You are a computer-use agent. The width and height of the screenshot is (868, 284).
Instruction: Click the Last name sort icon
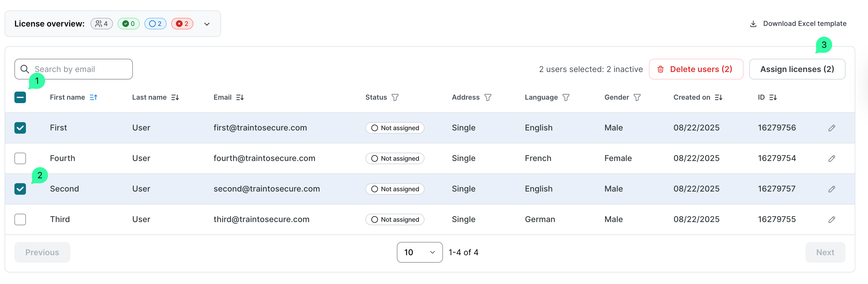click(x=175, y=97)
